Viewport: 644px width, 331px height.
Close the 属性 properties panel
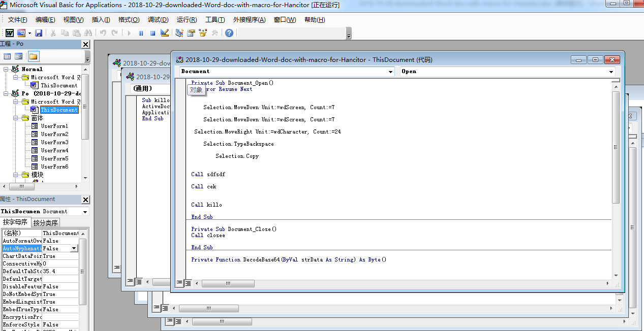tap(85, 200)
